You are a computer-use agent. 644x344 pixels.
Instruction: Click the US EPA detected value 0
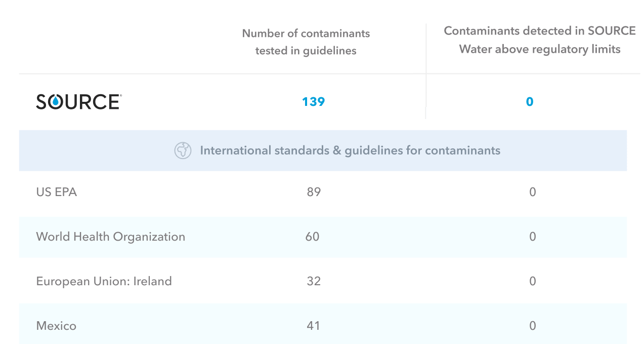point(533,192)
